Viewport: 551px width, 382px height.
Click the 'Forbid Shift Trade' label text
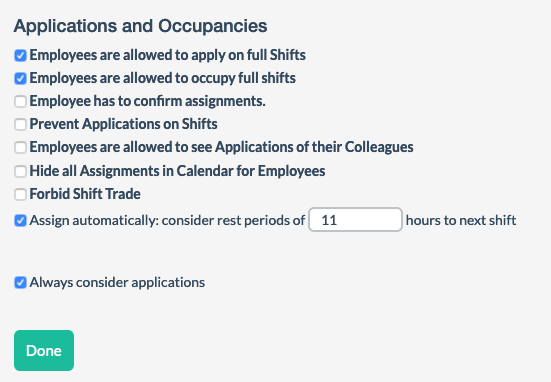click(x=85, y=194)
